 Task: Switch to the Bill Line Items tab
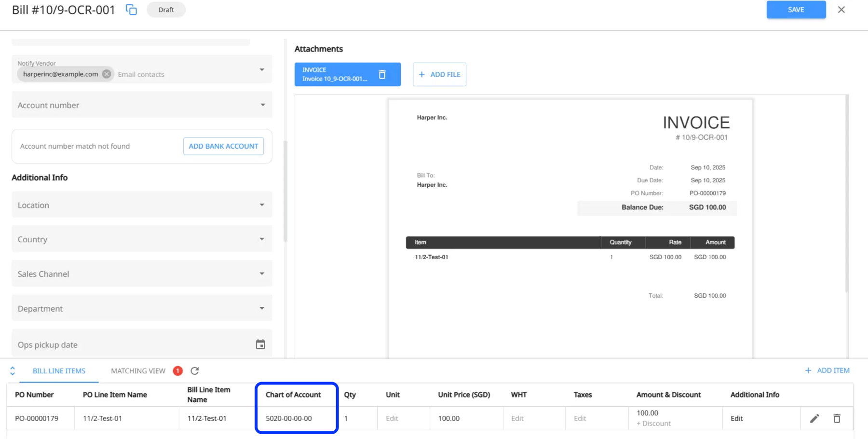pos(59,370)
